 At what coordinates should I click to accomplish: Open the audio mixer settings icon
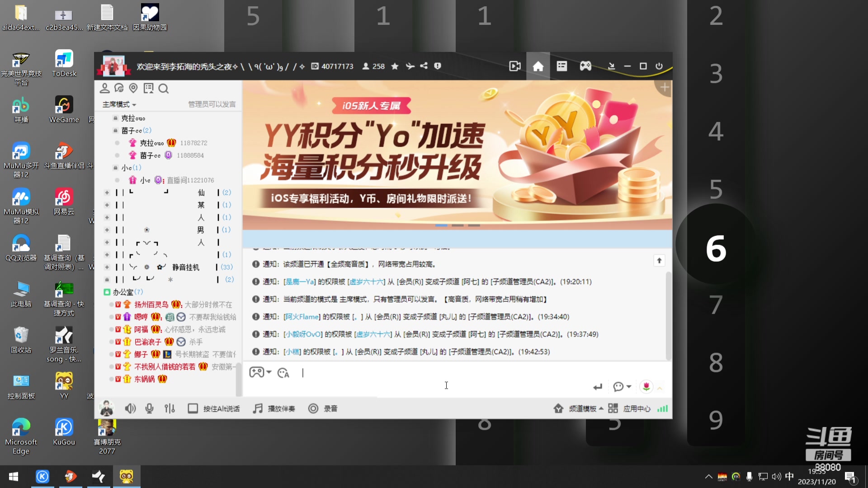[170, 408]
